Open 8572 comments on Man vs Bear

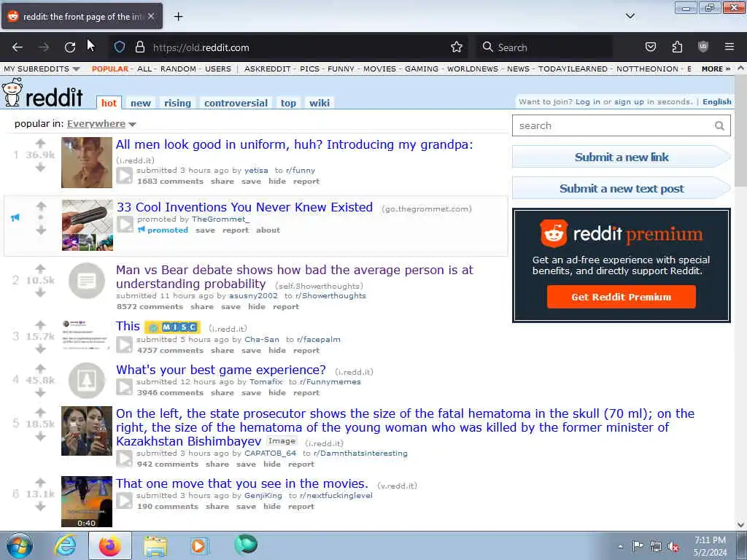pyautogui.click(x=150, y=307)
